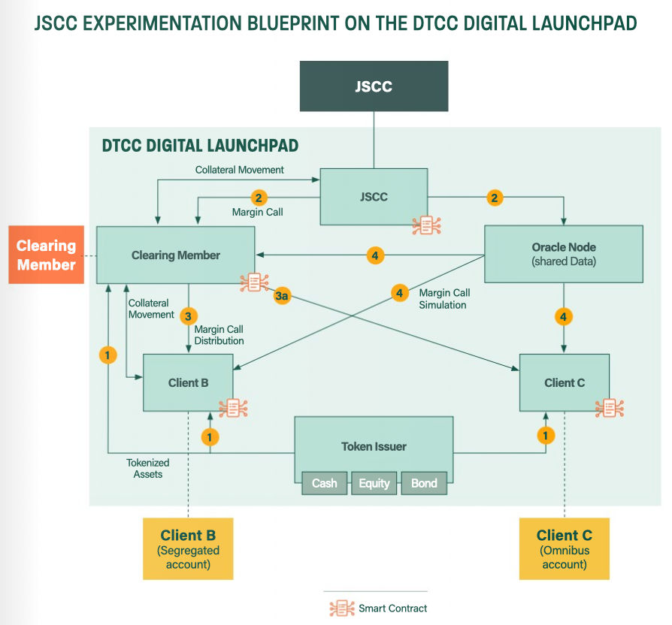Click the green Client C node
The image size is (672, 625).
click(565, 382)
